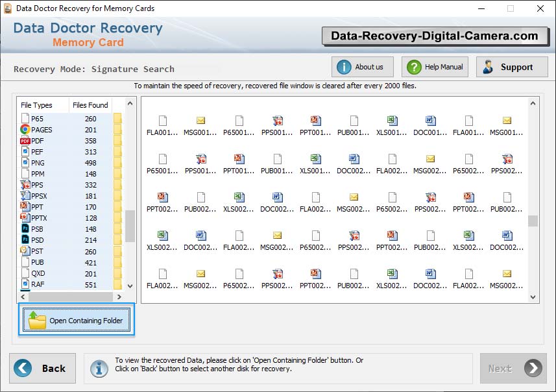Click file types list scroll left arrow
This screenshot has width=556, height=392.
click(x=23, y=297)
